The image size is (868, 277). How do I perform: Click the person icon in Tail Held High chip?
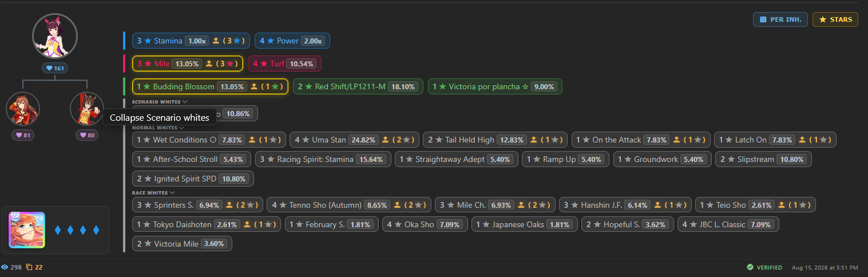pyautogui.click(x=533, y=140)
